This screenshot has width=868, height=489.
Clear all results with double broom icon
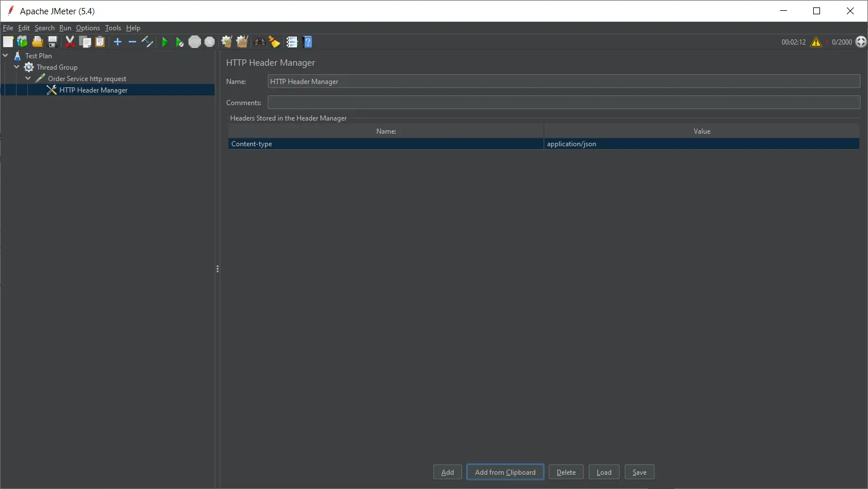pyautogui.click(x=242, y=42)
